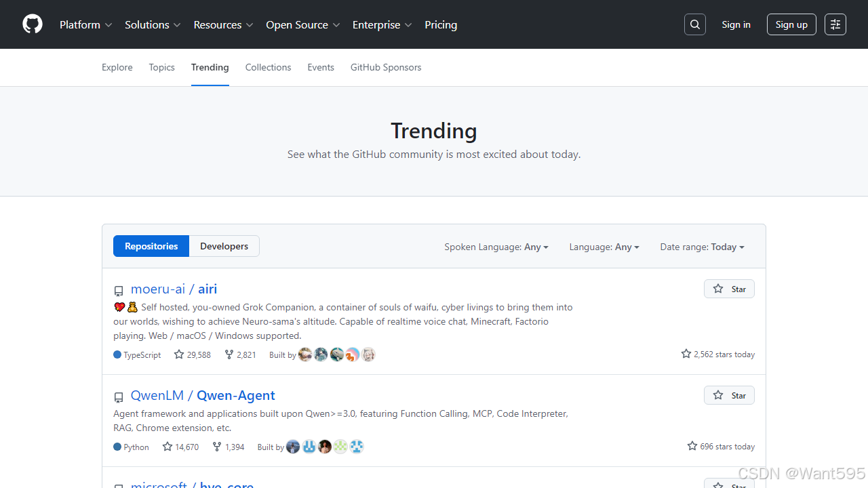Open the appearance settings slider icon
This screenshot has width=868, height=488.
[x=835, y=24]
